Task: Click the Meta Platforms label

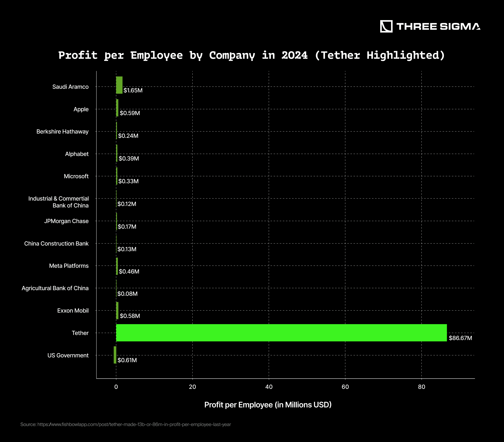Action: click(69, 266)
